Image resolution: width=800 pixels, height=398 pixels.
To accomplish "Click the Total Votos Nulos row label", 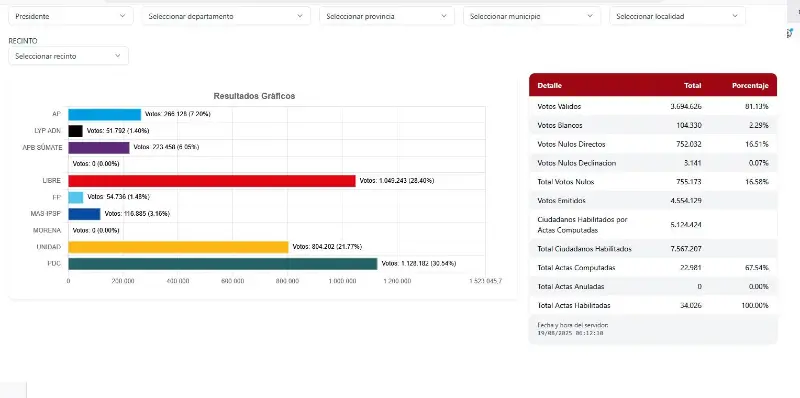I will point(566,182).
